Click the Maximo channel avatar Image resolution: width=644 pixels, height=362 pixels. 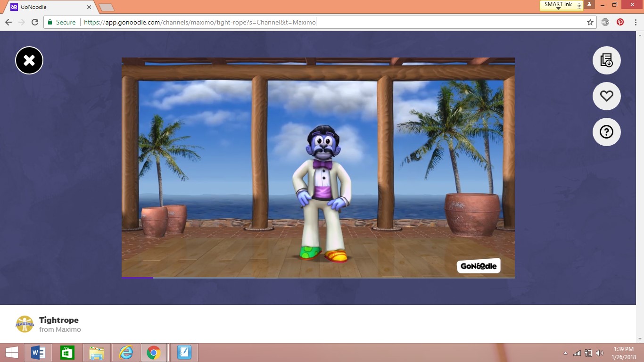pyautogui.click(x=25, y=324)
